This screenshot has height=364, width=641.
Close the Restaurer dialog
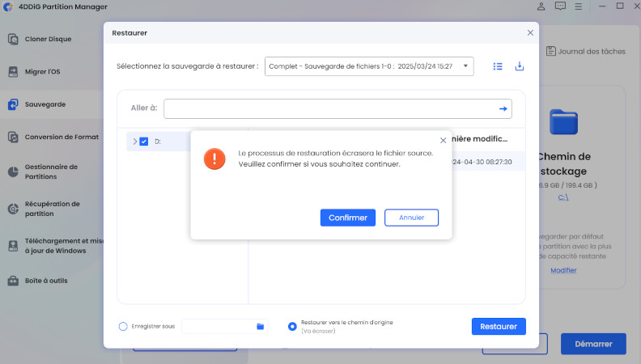coord(530,32)
